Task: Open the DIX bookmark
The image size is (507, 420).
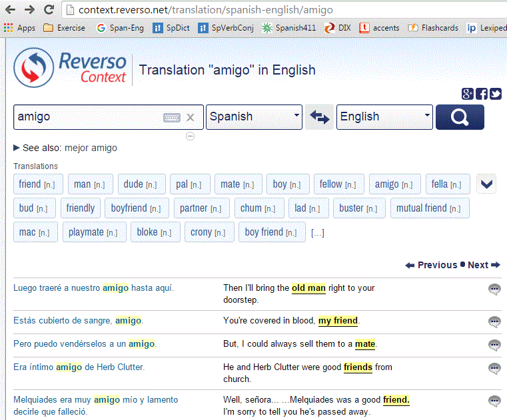Action: 338,28
